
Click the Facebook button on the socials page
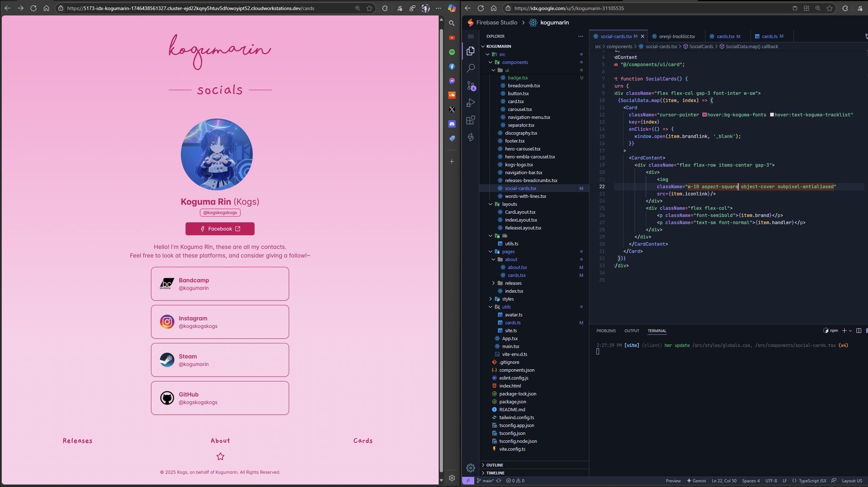pyautogui.click(x=220, y=229)
